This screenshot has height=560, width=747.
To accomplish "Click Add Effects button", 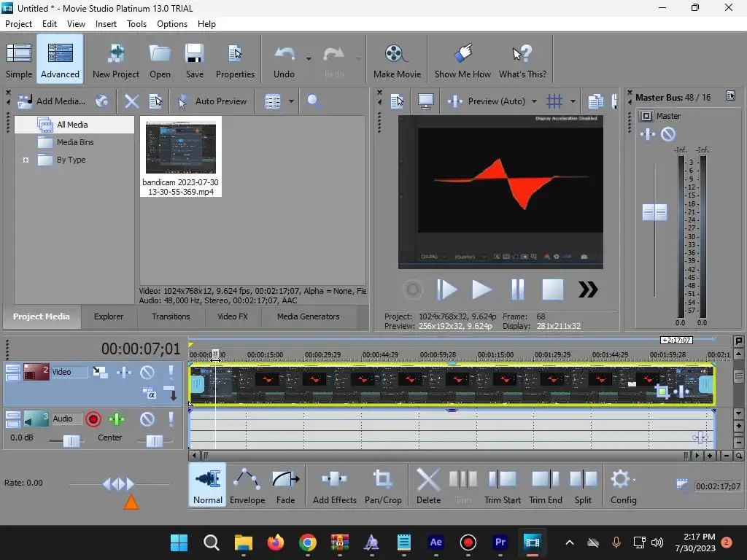I will [x=334, y=485].
